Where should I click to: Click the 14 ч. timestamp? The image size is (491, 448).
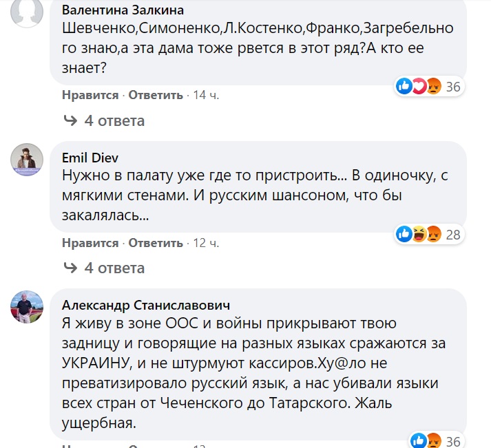(x=206, y=95)
